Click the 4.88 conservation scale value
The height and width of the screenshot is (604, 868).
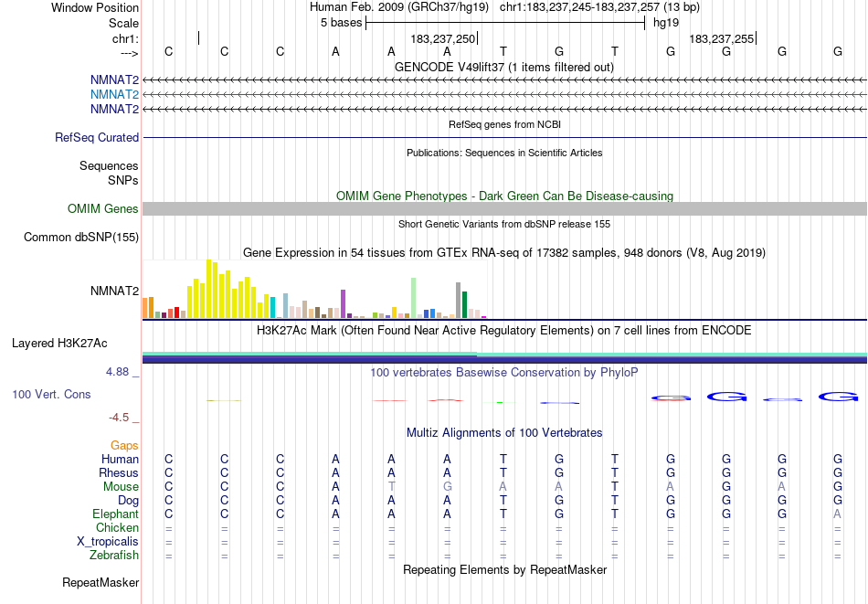click(x=118, y=372)
